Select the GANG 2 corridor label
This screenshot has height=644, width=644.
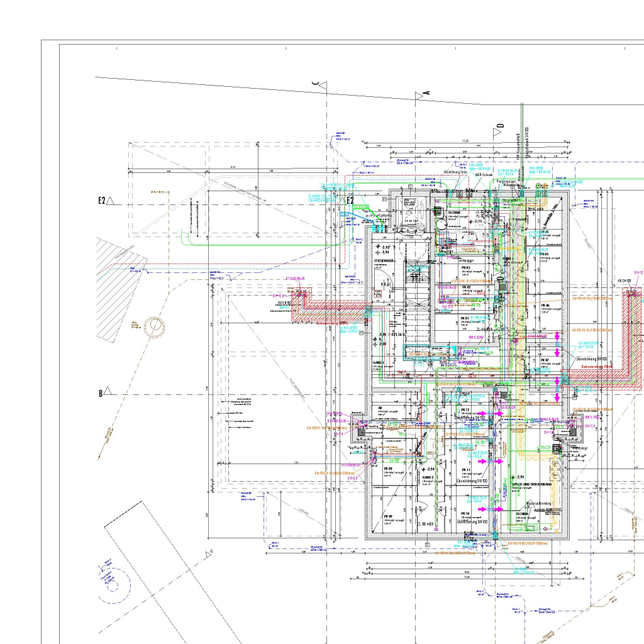pyautogui.click(x=428, y=477)
